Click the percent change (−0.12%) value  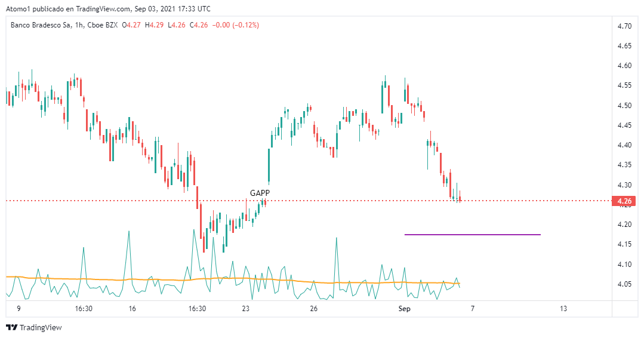pos(239,25)
